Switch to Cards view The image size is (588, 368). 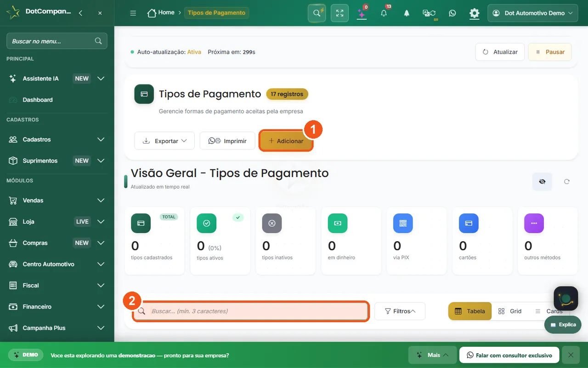click(x=549, y=311)
